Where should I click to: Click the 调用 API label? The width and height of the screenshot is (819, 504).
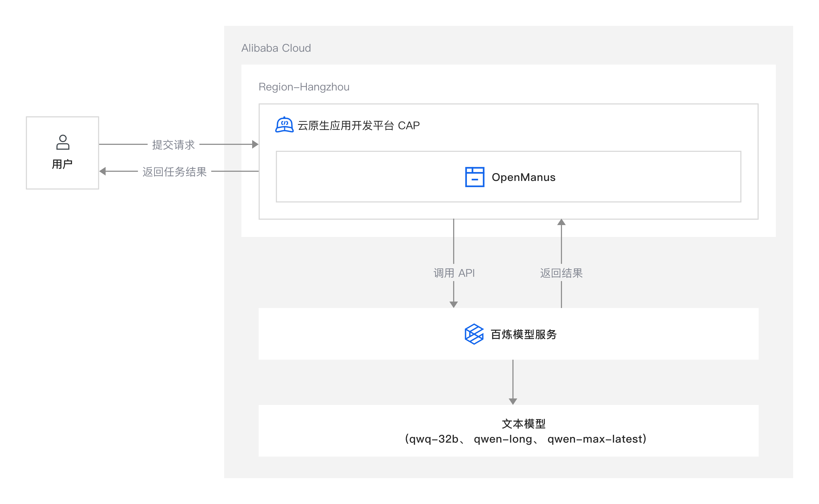pos(454,273)
